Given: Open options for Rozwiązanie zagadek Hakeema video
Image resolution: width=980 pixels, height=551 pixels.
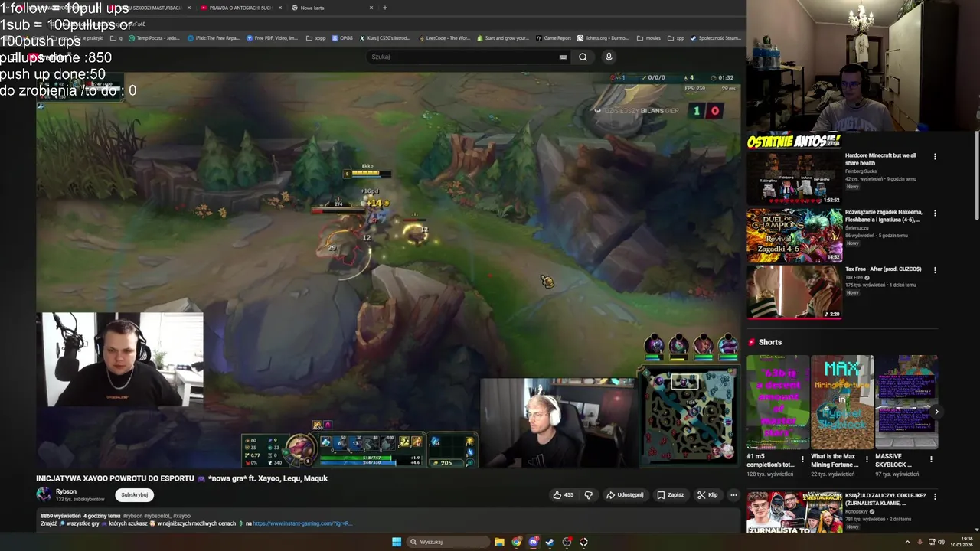Looking at the screenshot, I should click(x=935, y=214).
